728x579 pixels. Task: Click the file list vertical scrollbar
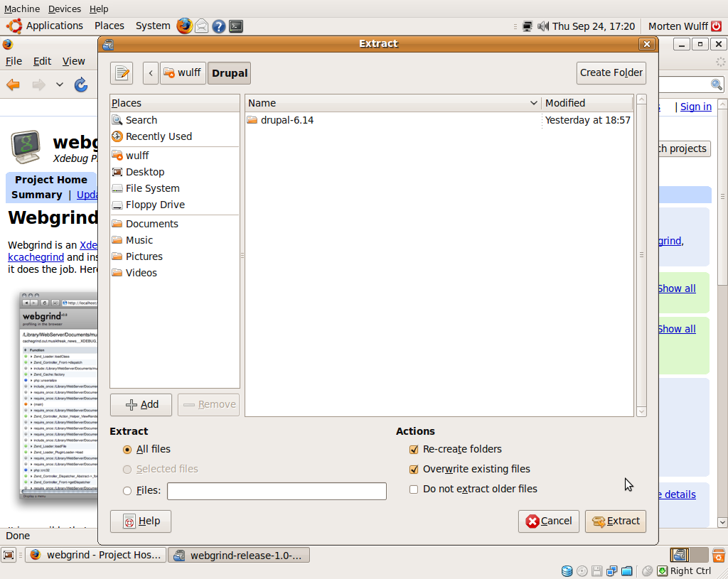point(641,255)
